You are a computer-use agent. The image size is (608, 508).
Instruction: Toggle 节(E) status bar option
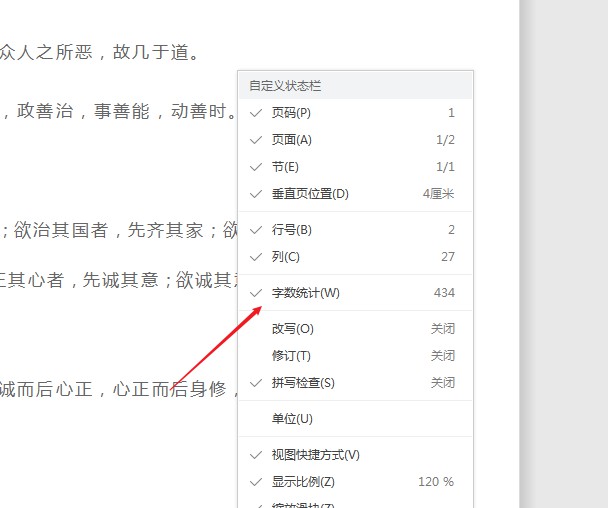[x=355, y=167]
